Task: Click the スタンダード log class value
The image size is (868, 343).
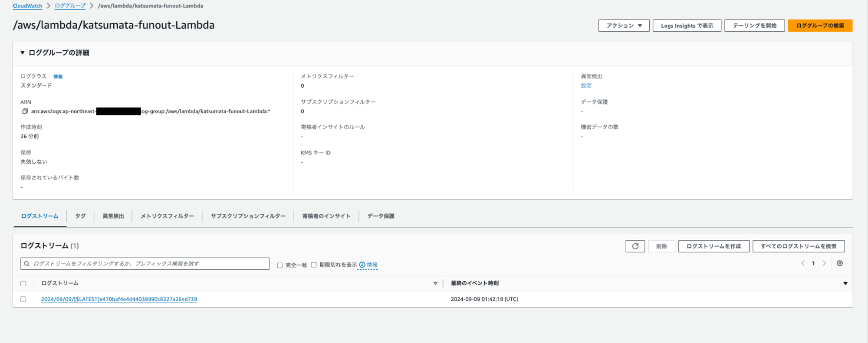Action: tap(36, 85)
